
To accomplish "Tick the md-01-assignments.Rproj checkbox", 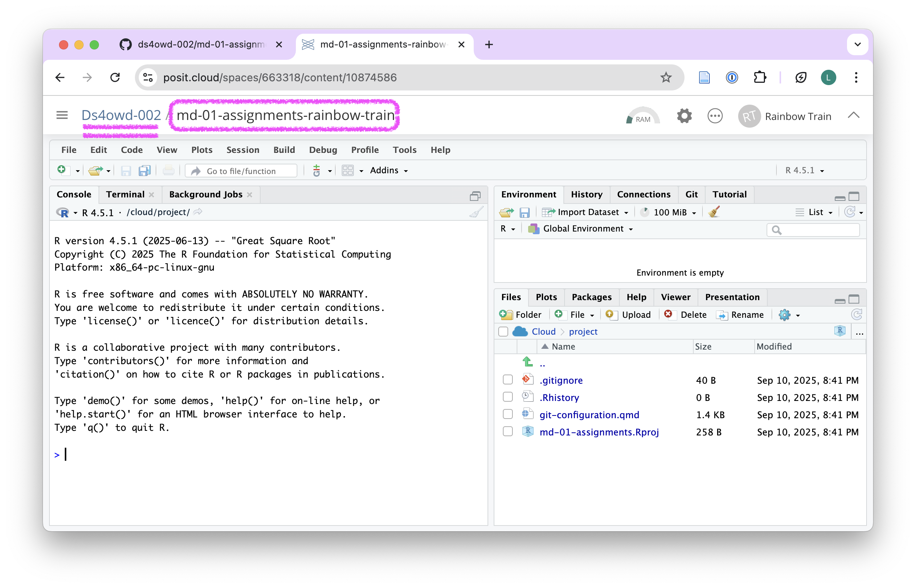I will pyautogui.click(x=508, y=432).
